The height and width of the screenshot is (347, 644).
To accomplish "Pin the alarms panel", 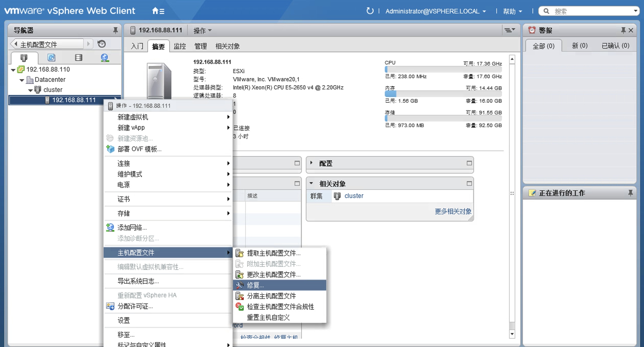I will pyautogui.click(x=623, y=30).
